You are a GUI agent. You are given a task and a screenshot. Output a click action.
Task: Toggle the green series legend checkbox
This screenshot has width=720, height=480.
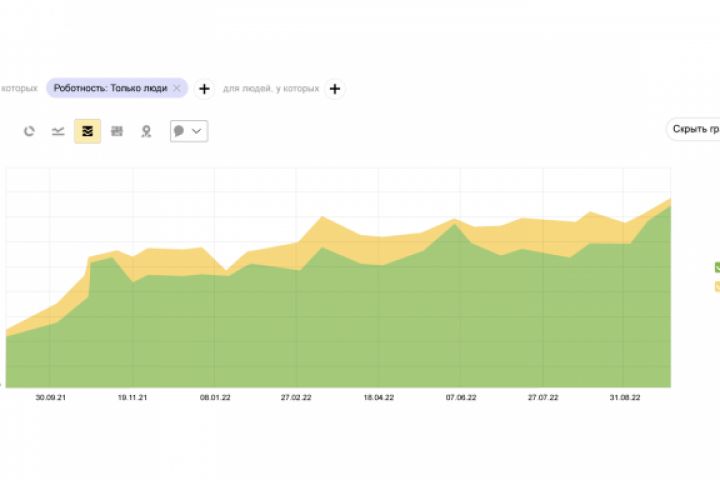pyautogui.click(x=717, y=267)
